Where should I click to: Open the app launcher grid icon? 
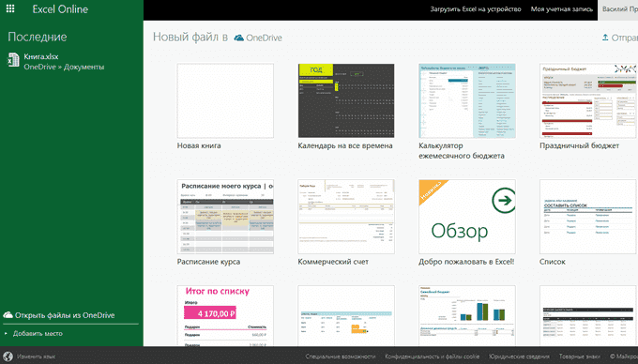pos(10,8)
